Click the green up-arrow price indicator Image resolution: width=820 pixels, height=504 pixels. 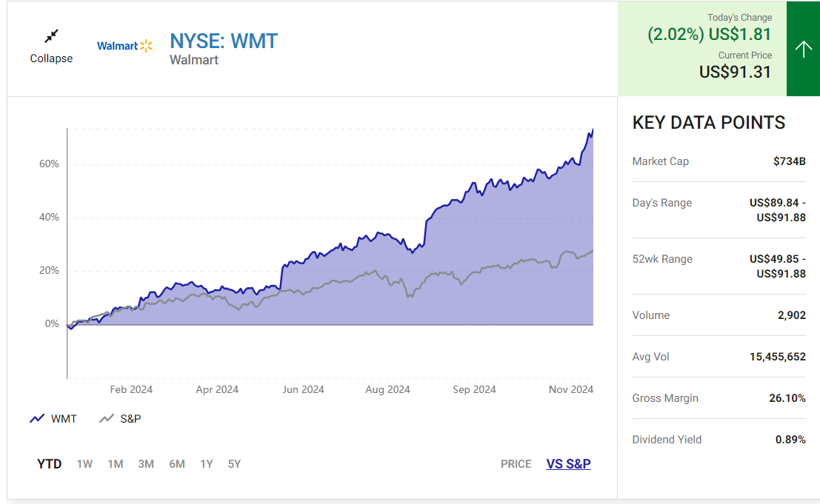tap(803, 49)
